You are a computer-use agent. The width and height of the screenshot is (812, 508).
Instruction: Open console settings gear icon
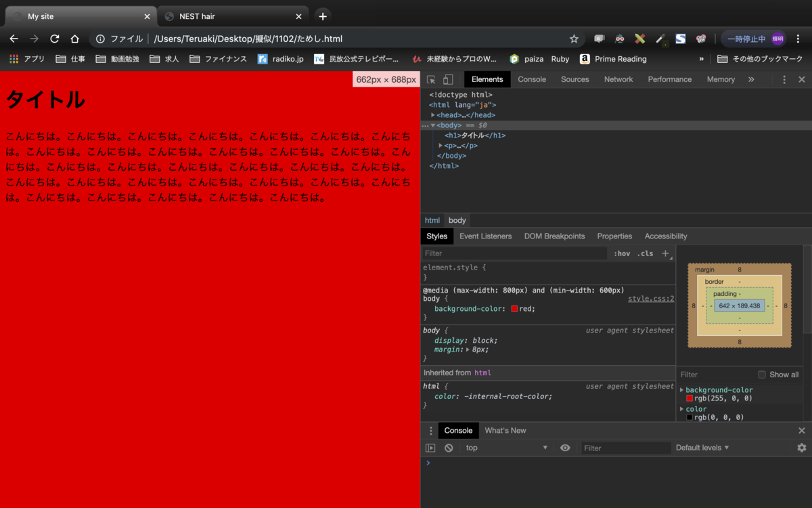point(802,448)
